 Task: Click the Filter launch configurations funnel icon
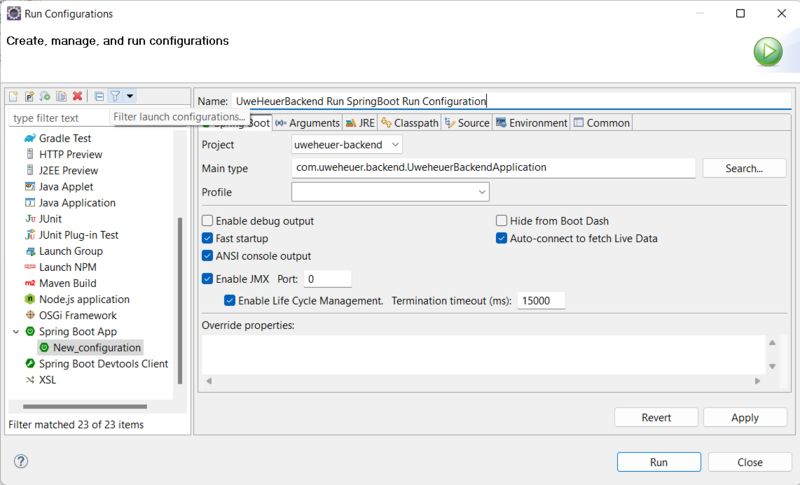[115, 96]
